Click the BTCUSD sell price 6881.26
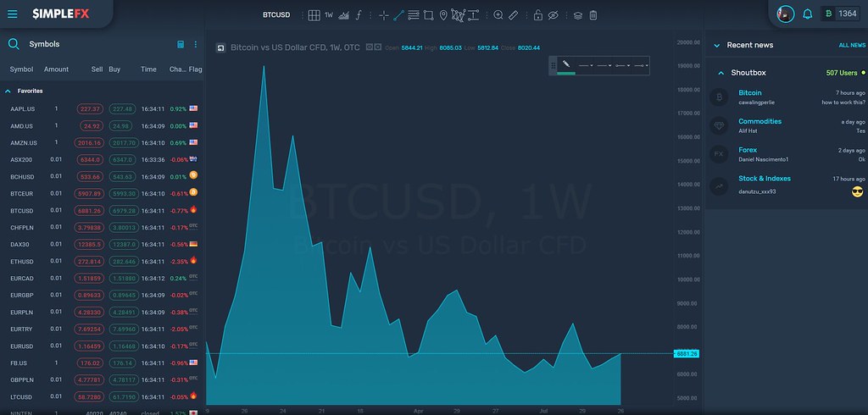 [x=89, y=211]
